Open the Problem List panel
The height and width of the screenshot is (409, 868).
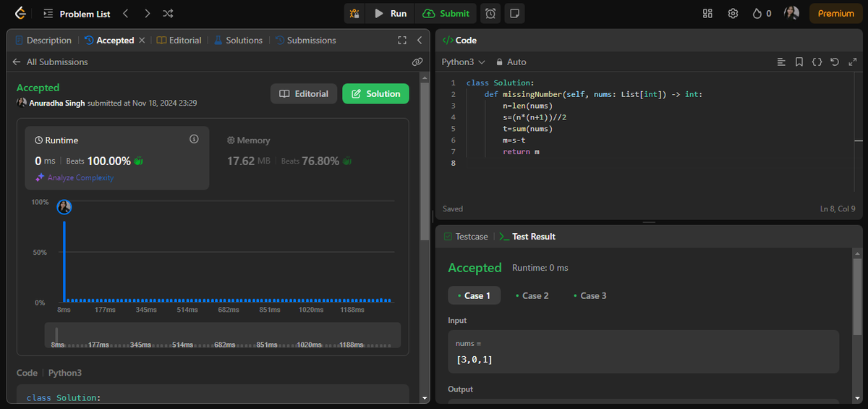click(x=76, y=14)
